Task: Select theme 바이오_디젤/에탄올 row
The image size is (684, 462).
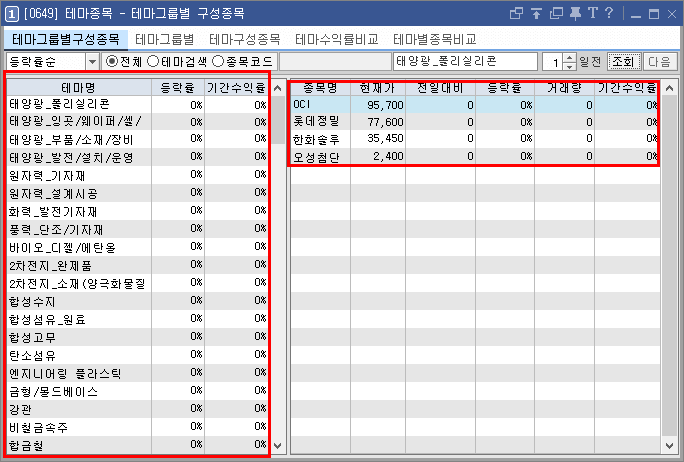Action: [x=137, y=247]
